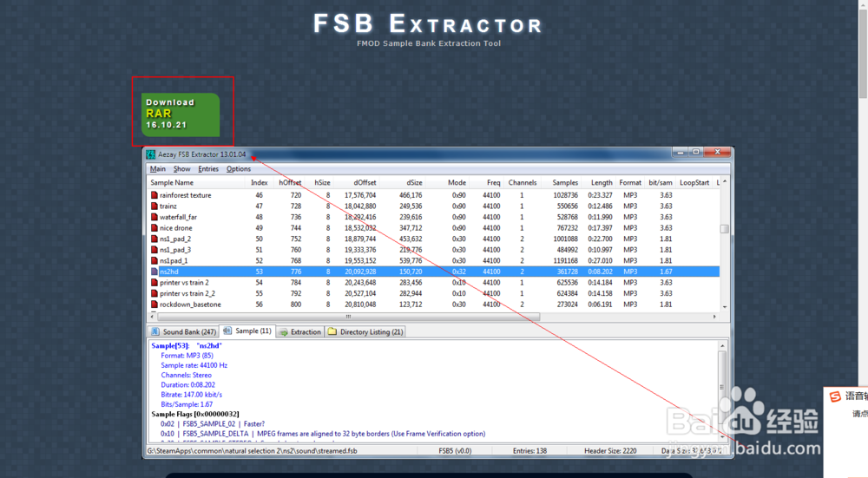This screenshot has width=868, height=478.
Task: Click the sample list scroll down arrow
Action: (x=724, y=306)
